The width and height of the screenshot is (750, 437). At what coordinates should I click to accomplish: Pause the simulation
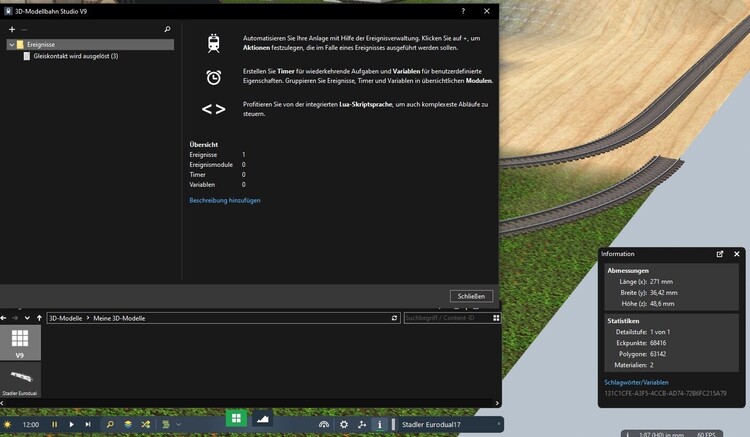[x=55, y=425]
